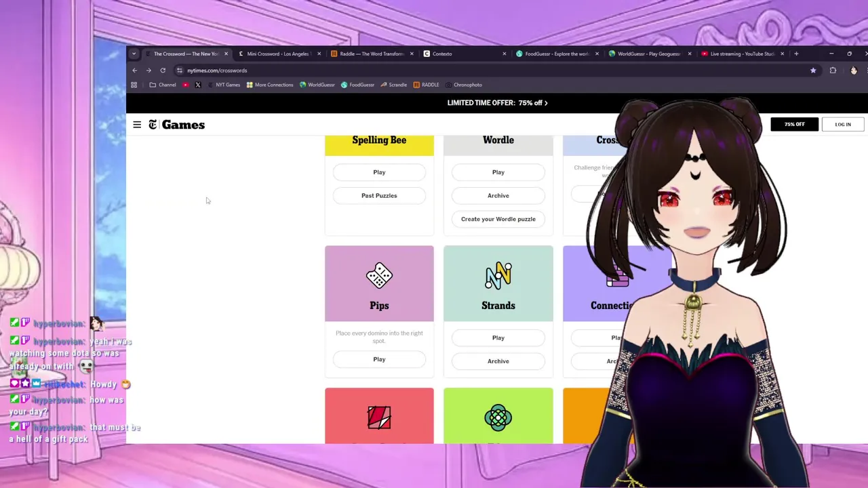Close the Mini Crossword tab

(x=318, y=54)
